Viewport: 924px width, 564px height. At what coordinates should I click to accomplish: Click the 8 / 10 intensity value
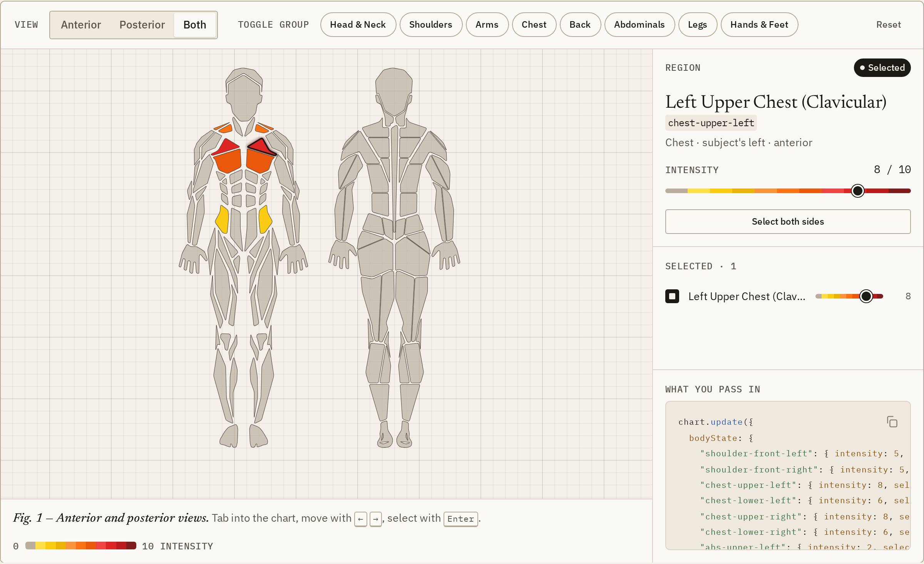tap(892, 170)
